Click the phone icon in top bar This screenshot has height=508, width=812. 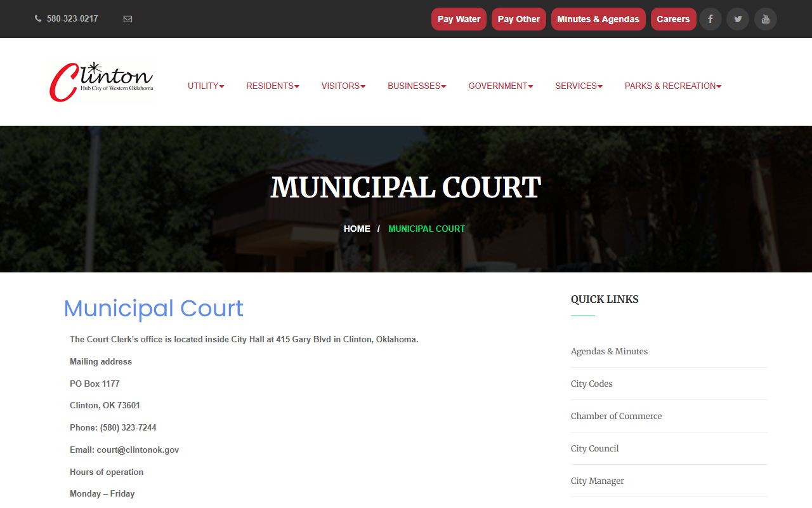[38, 19]
